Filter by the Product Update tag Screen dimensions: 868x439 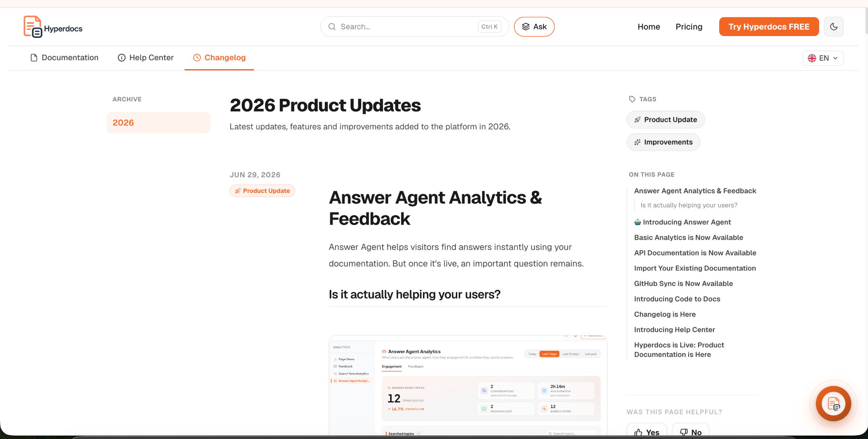coord(666,120)
